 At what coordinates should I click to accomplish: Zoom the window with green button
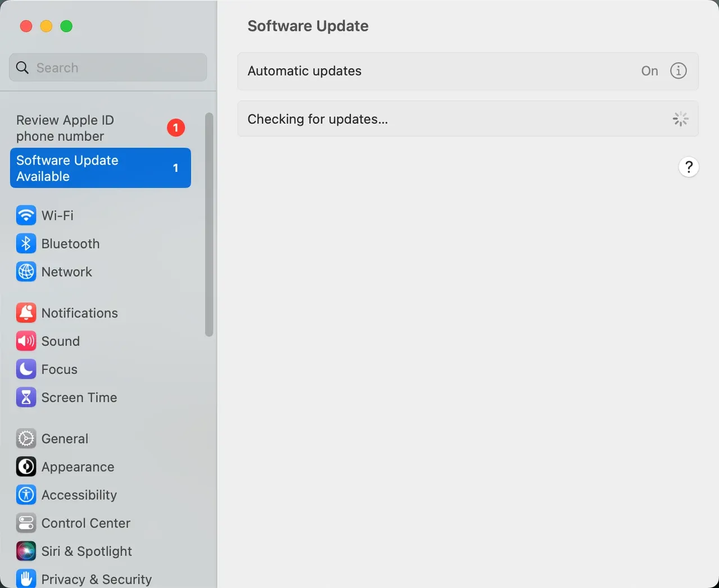(66, 26)
